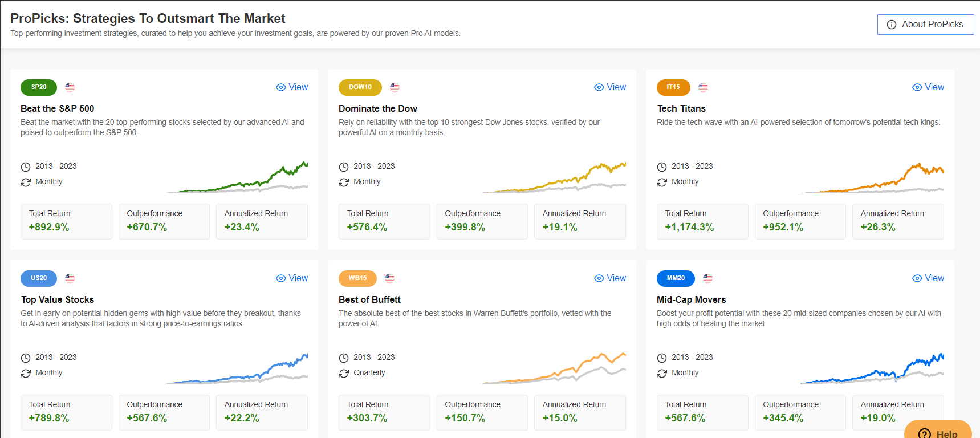Click the clock icon in Best of Buffett
Viewport: 980px width, 438px height.
pos(344,358)
